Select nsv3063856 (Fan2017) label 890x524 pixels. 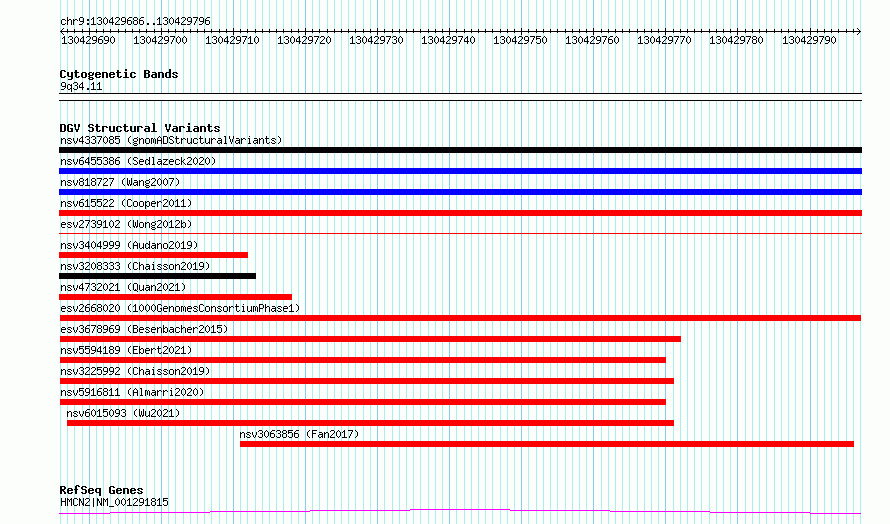(299, 434)
